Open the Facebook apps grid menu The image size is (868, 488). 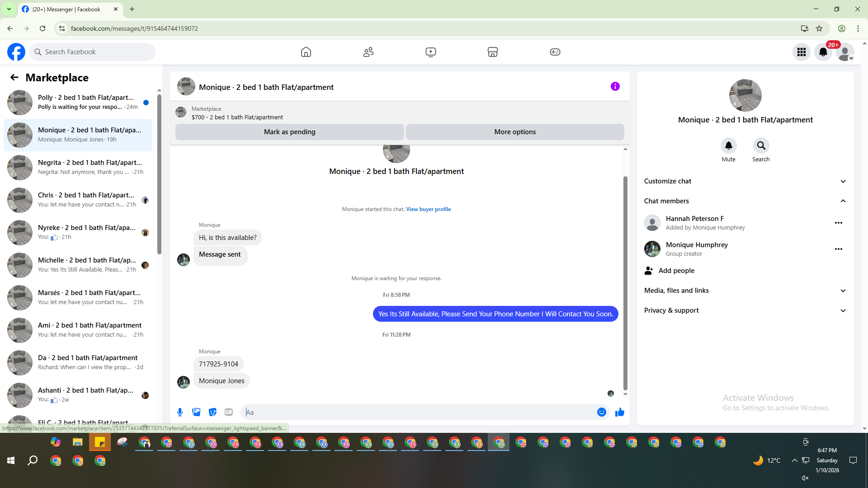[802, 52]
